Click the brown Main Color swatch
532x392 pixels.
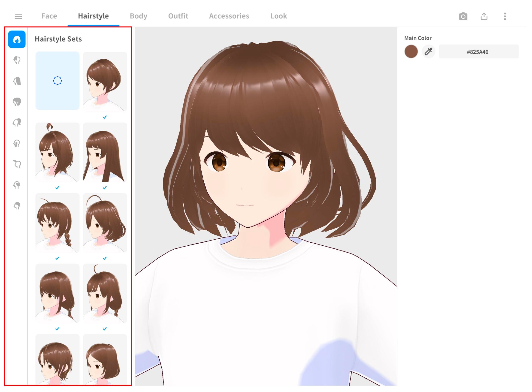[411, 51]
